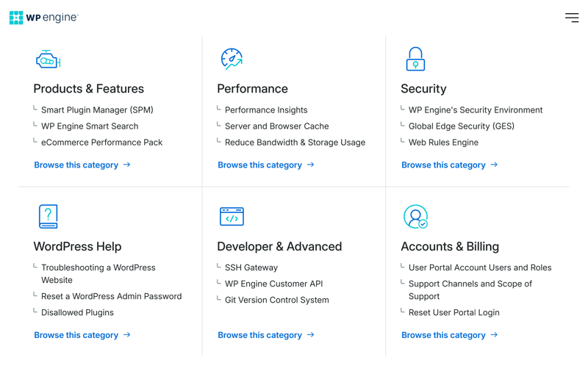588x385 pixels.
Task: Open the SSH Gateway article
Action: click(251, 267)
